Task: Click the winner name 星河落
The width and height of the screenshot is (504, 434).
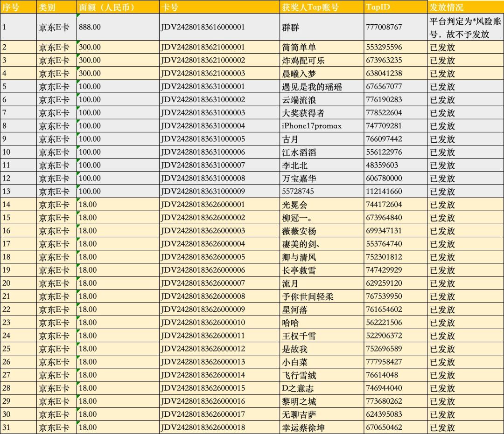Action: point(294,310)
